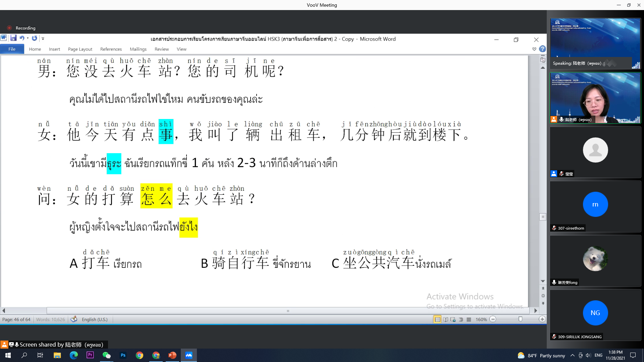
Task: Click the vertical scrollbar down arrow
Action: pos(543,281)
